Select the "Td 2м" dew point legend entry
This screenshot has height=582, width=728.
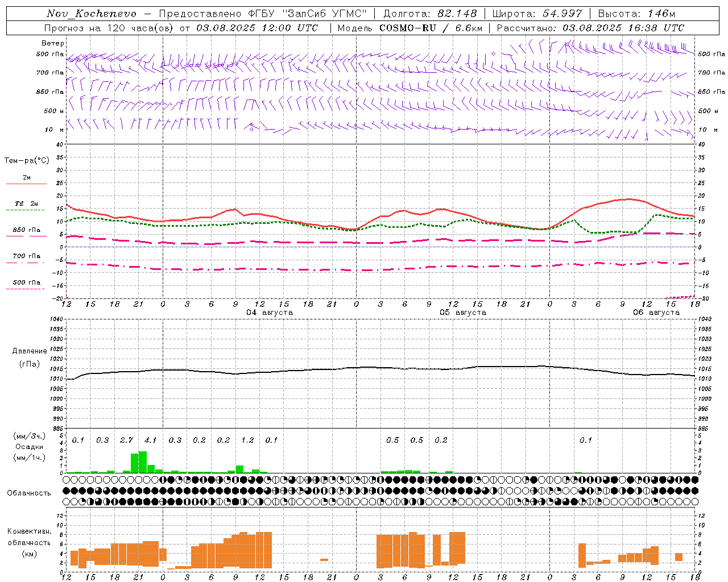27,203
